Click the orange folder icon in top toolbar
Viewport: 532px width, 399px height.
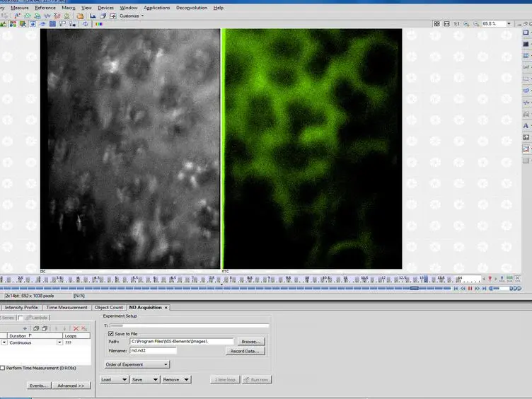[80, 16]
